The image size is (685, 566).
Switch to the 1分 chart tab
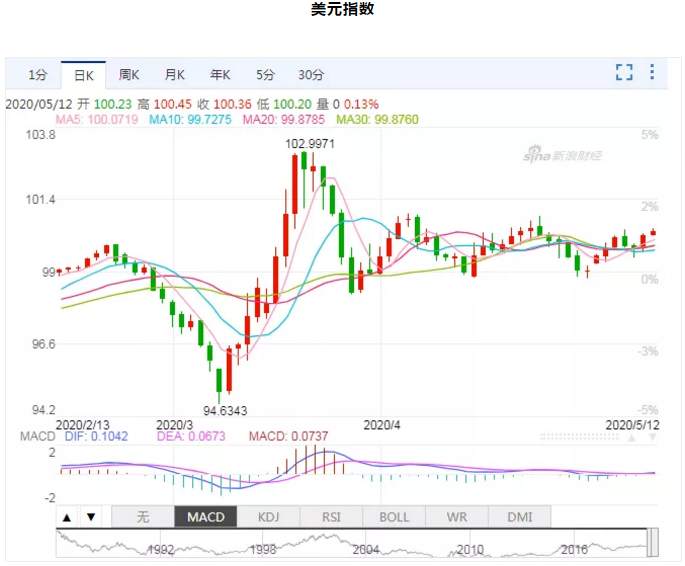pyautogui.click(x=38, y=75)
